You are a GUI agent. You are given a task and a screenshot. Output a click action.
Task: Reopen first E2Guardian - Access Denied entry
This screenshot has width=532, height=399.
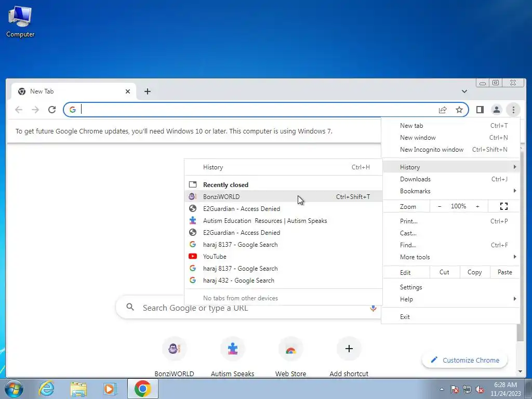(283, 209)
